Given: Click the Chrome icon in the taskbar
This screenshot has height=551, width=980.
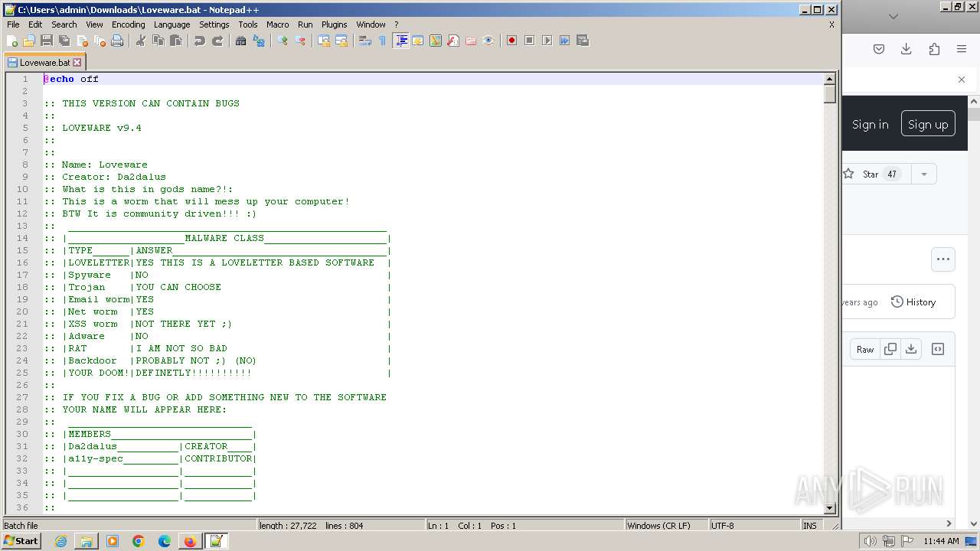Looking at the screenshot, I should 139,541.
